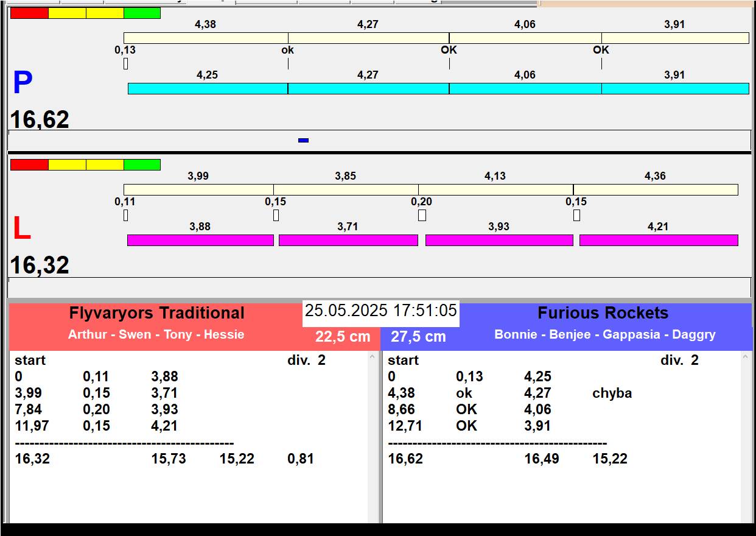Image resolution: width=756 pixels, height=536 pixels.
Task: Select the cream 4,13 segment in lane L
Action: (495, 190)
